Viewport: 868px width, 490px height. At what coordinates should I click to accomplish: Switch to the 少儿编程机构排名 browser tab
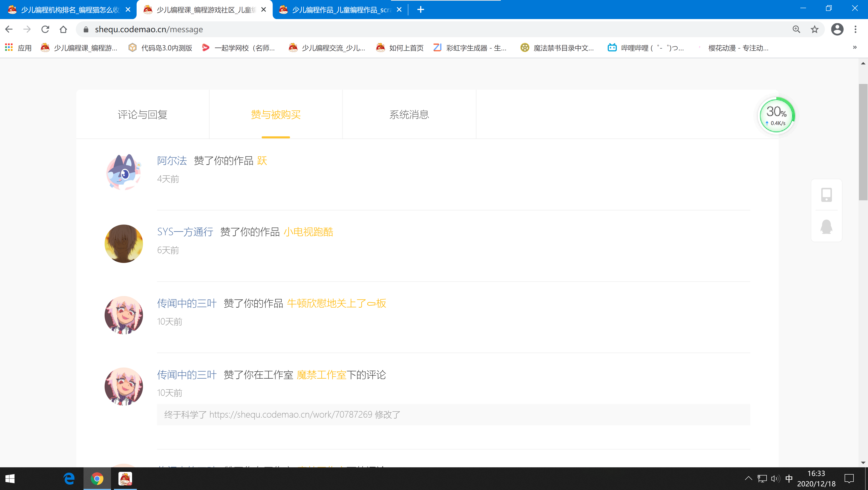(68, 10)
